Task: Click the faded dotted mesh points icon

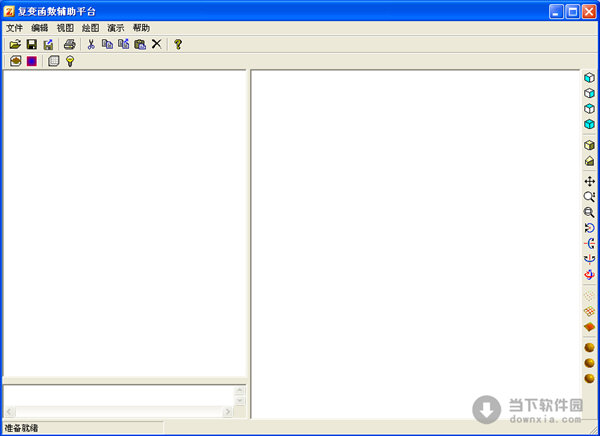Action: pos(589,296)
